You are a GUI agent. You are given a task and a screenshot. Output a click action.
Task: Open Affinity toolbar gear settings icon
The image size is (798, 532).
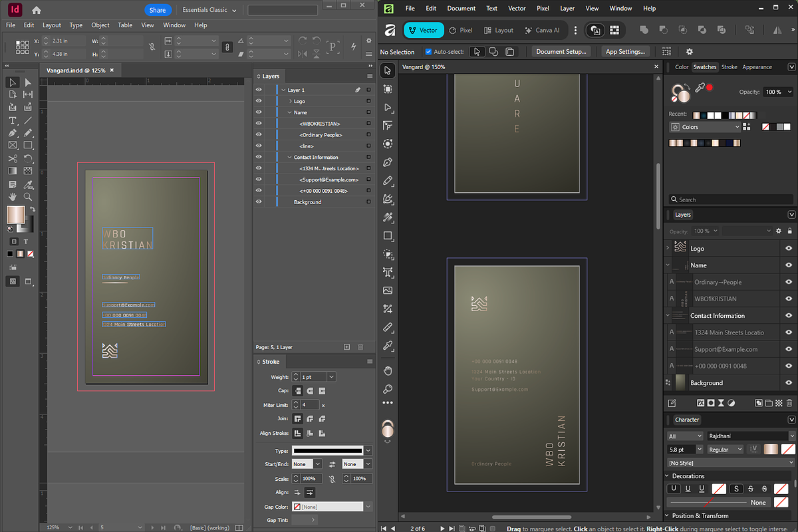(x=690, y=51)
